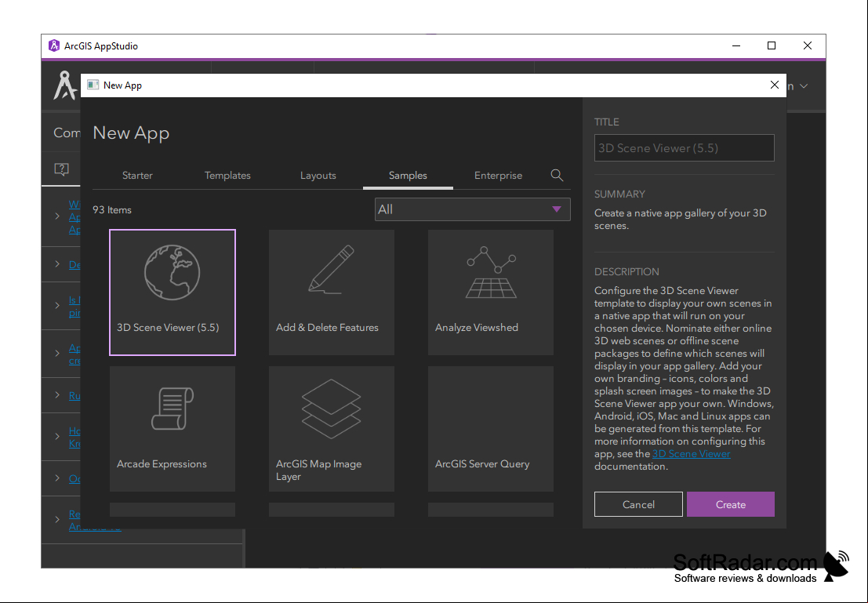Switch to the Templates tab
The height and width of the screenshot is (603, 868).
click(227, 176)
